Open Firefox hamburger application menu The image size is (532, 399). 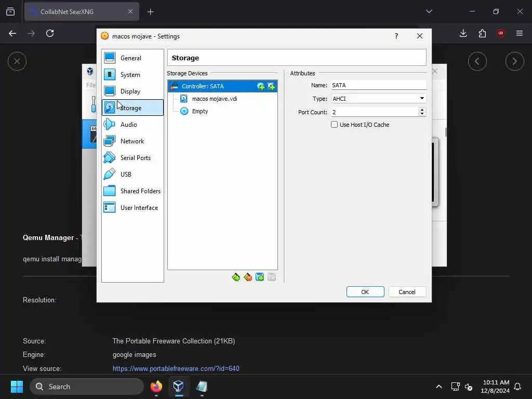point(520,33)
